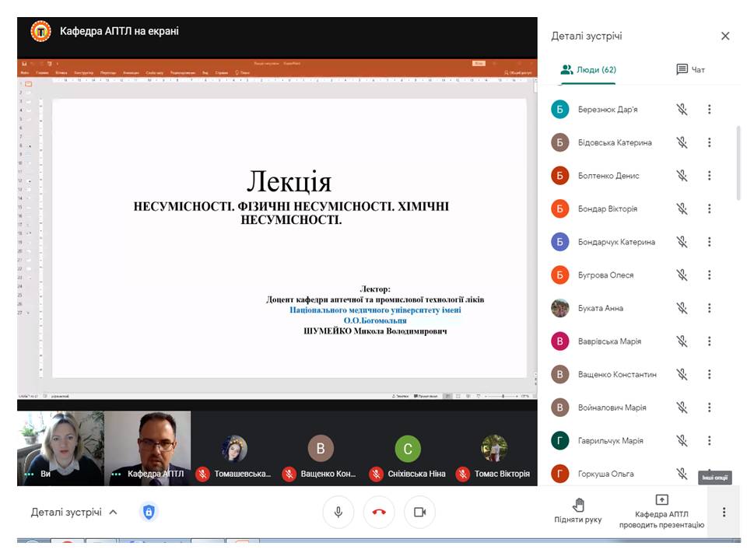Click participant name Болтенко Денис
The height and width of the screenshot is (560, 747).
608,176
